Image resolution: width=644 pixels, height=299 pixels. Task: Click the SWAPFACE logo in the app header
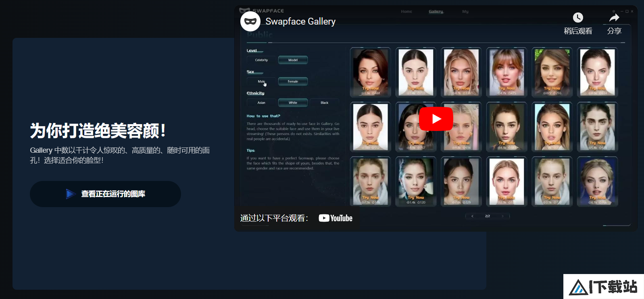point(262,10)
